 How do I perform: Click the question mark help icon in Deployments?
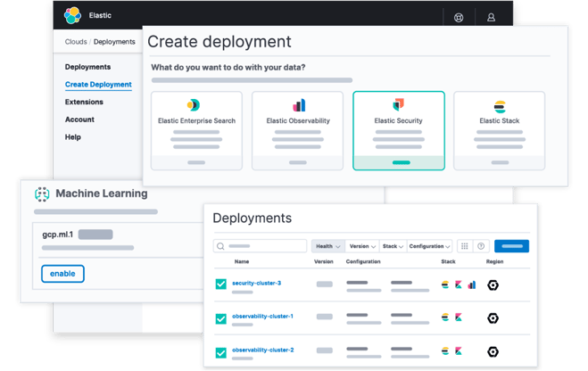coord(481,246)
